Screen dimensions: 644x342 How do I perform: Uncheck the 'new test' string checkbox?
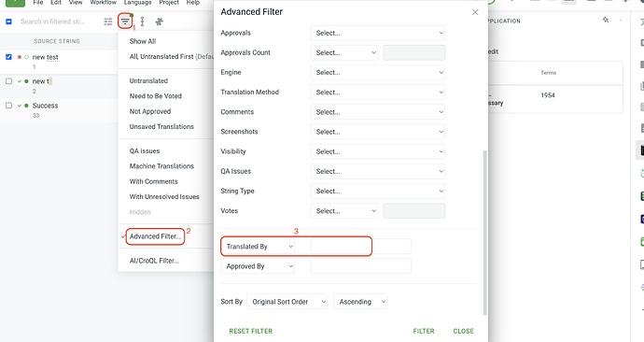[8, 57]
